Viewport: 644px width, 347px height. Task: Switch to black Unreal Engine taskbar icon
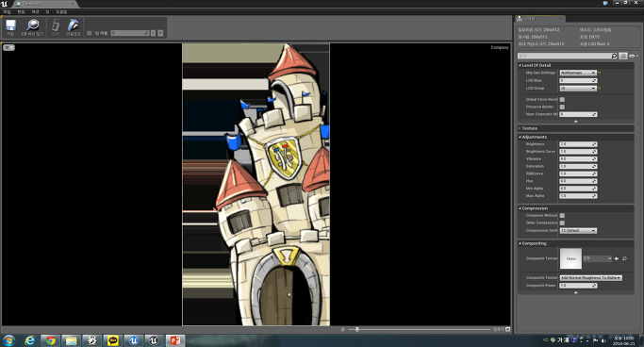154,340
